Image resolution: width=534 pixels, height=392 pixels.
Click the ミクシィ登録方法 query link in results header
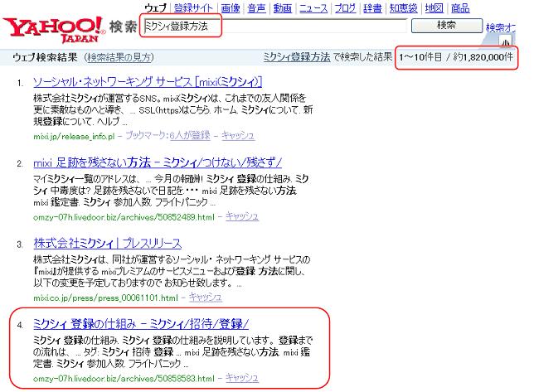coord(297,57)
